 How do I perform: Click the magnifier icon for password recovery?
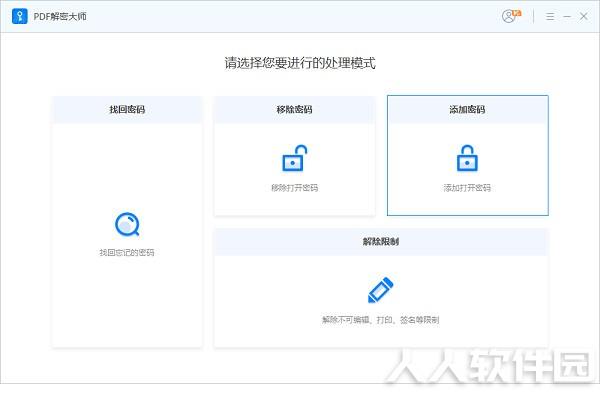coord(127,224)
